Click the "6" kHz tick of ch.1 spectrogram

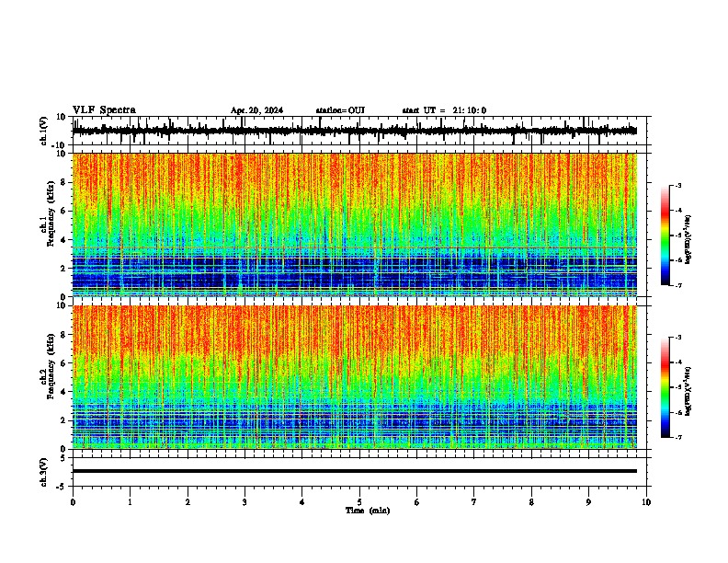click(63, 211)
